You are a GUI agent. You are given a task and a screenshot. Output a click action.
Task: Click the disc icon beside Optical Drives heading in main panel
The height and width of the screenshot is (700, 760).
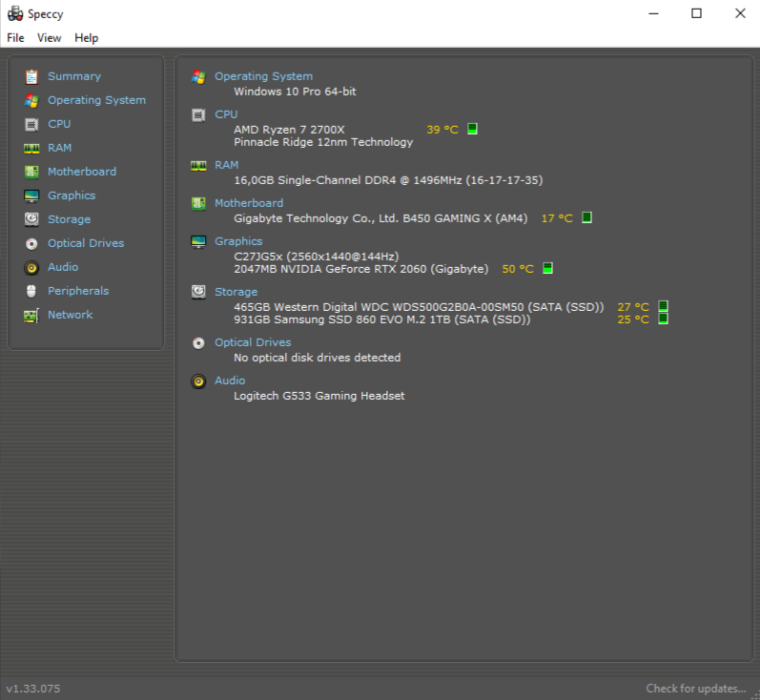198,343
